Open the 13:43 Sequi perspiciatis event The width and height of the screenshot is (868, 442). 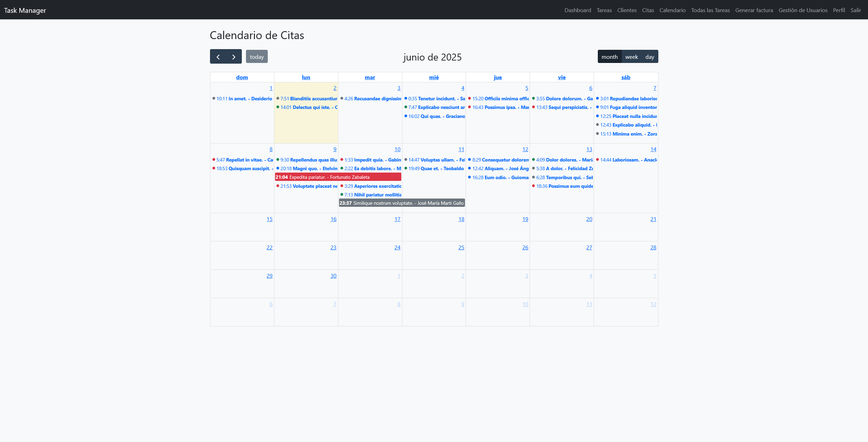tap(562, 107)
